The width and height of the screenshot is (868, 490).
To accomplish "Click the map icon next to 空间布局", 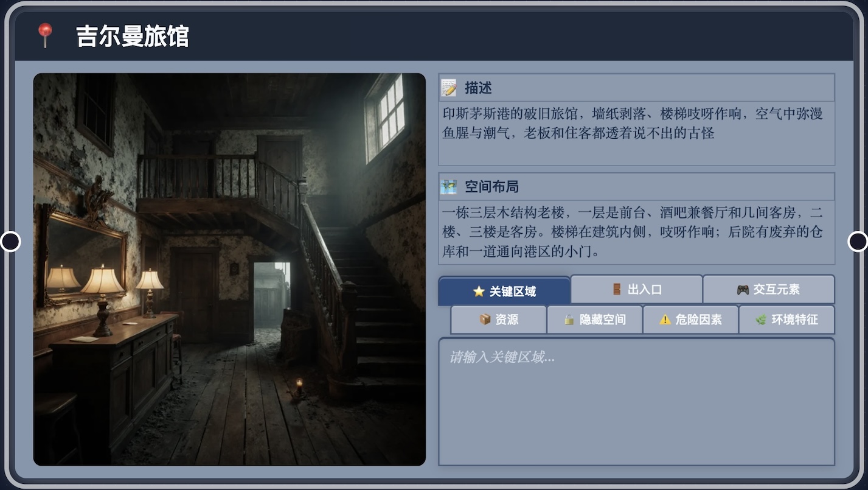I will [448, 186].
